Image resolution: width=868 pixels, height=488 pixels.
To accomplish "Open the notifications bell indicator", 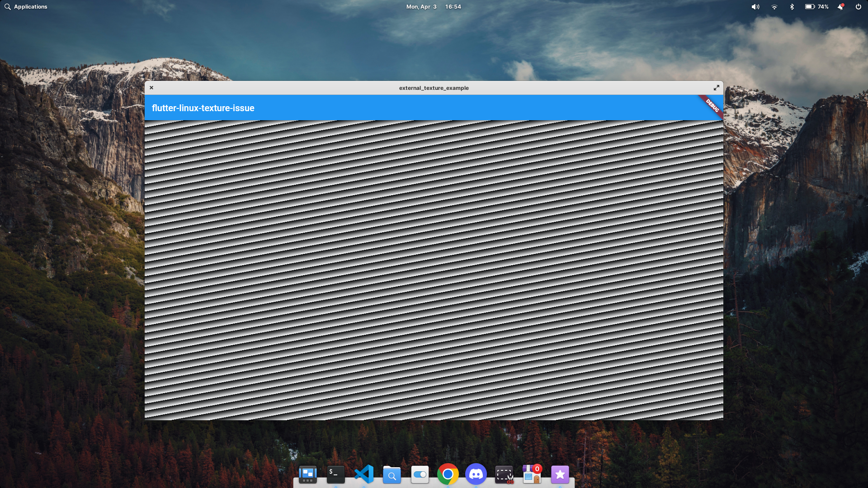I will [x=840, y=7].
